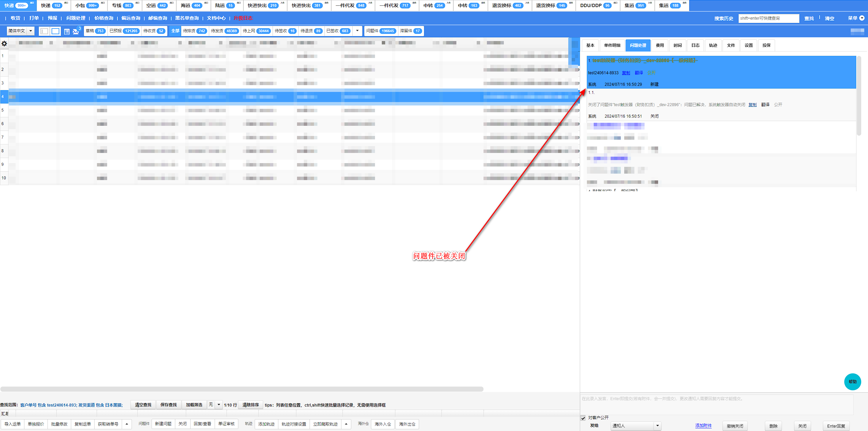Click the small icon on the 小包 tab
868x431 pixels.
pos(103,3)
